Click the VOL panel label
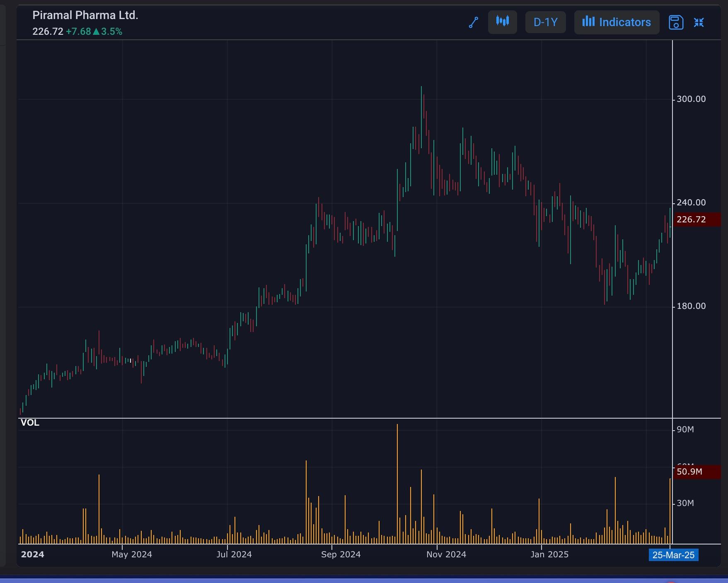The image size is (728, 583). coord(30,423)
